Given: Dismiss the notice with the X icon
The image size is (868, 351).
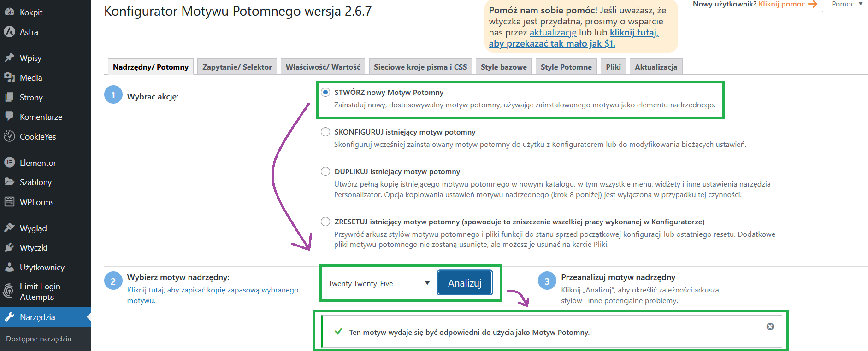Looking at the screenshot, I should click(x=770, y=327).
